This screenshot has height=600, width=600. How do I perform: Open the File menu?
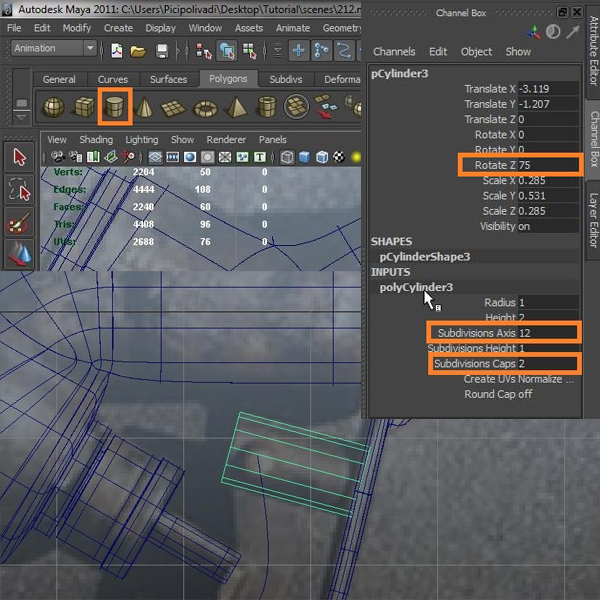pyautogui.click(x=14, y=28)
